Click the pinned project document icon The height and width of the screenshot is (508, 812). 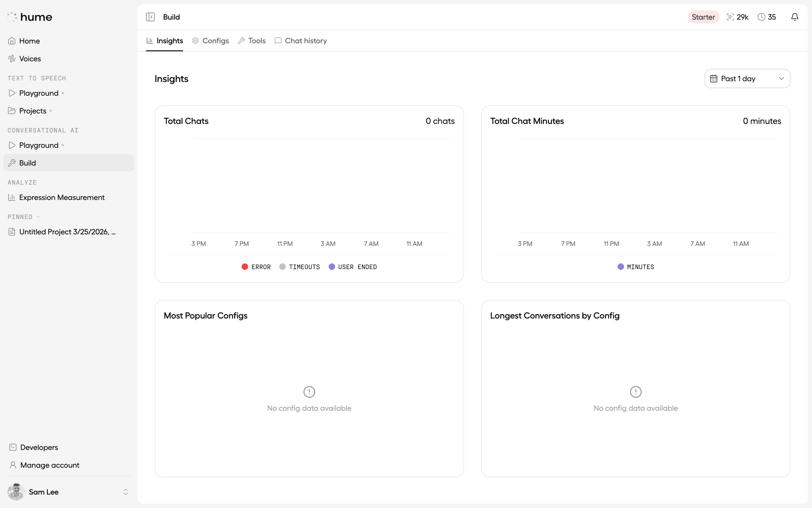pyautogui.click(x=12, y=232)
